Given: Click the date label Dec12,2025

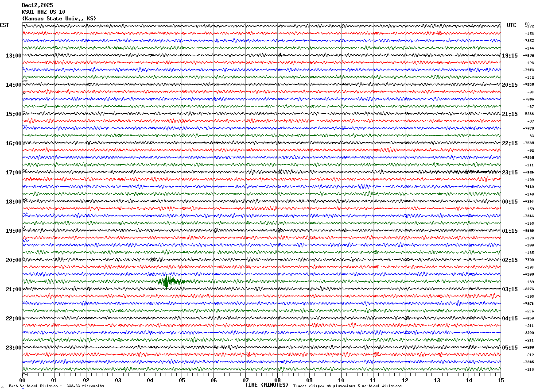Looking at the screenshot, I should pyautogui.click(x=37, y=5).
